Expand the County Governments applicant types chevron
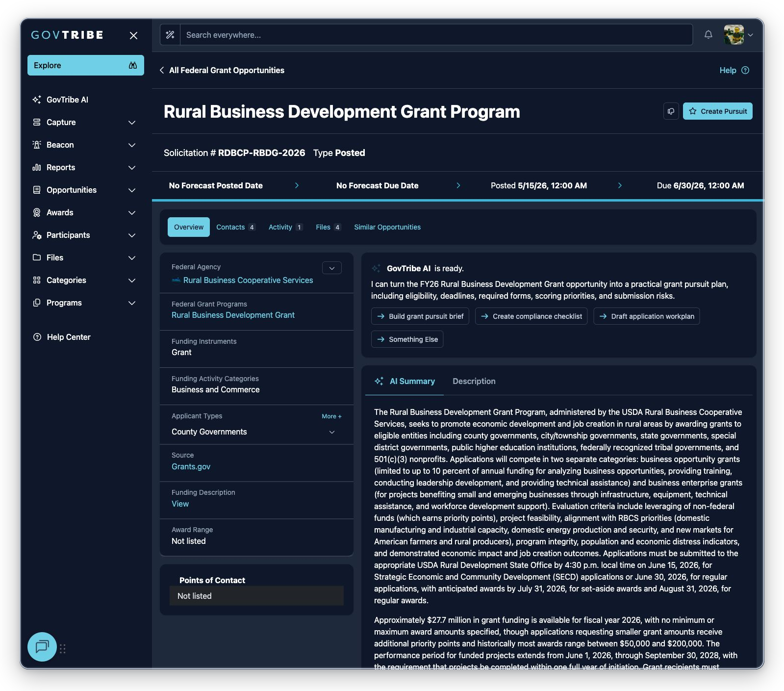Screen dimensions: 784x691 point(332,432)
